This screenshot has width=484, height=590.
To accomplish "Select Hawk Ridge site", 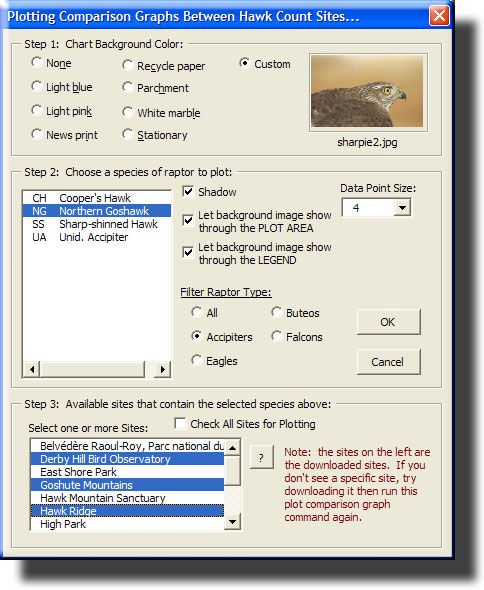I will click(127, 511).
